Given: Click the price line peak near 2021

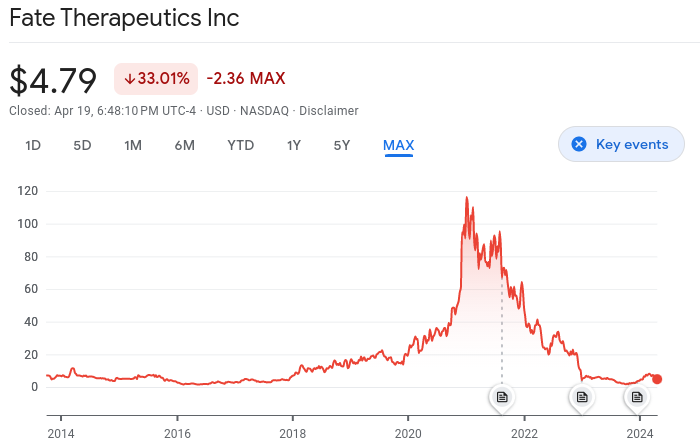Looking at the screenshot, I should 466,198.
